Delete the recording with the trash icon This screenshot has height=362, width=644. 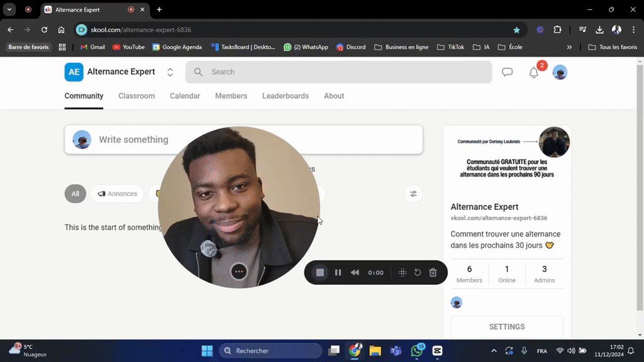tap(433, 272)
